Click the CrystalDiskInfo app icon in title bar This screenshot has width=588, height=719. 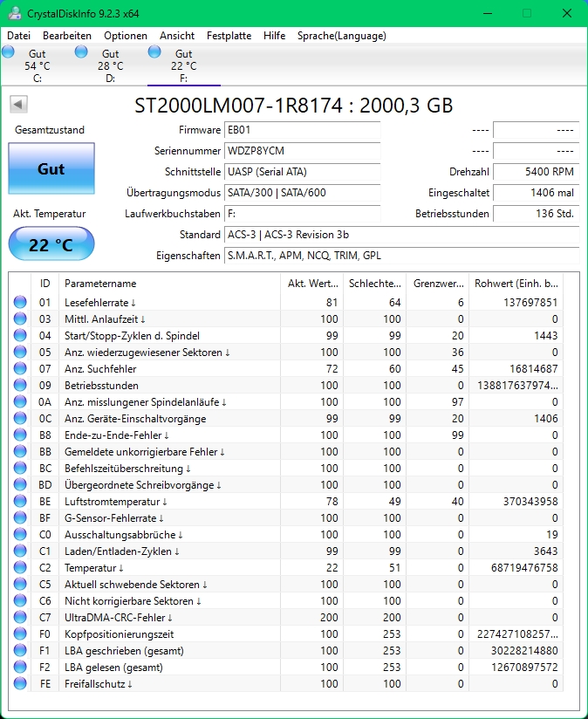click(x=15, y=13)
